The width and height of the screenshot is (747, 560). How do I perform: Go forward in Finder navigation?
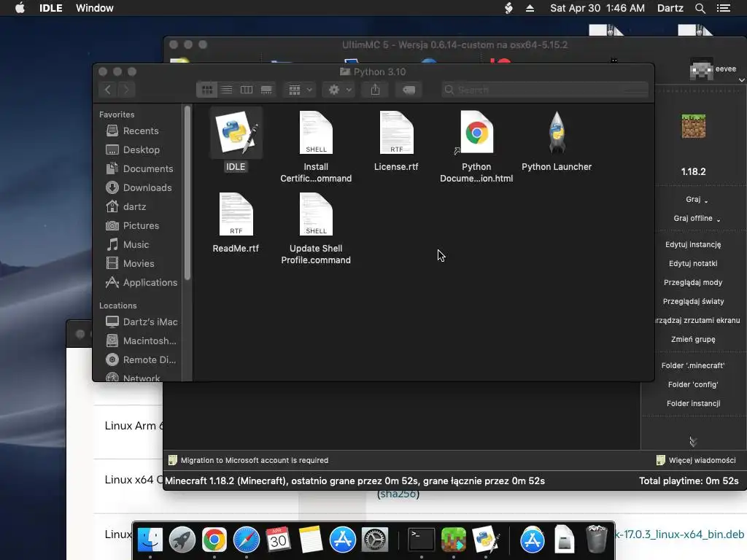tap(126, 90)
